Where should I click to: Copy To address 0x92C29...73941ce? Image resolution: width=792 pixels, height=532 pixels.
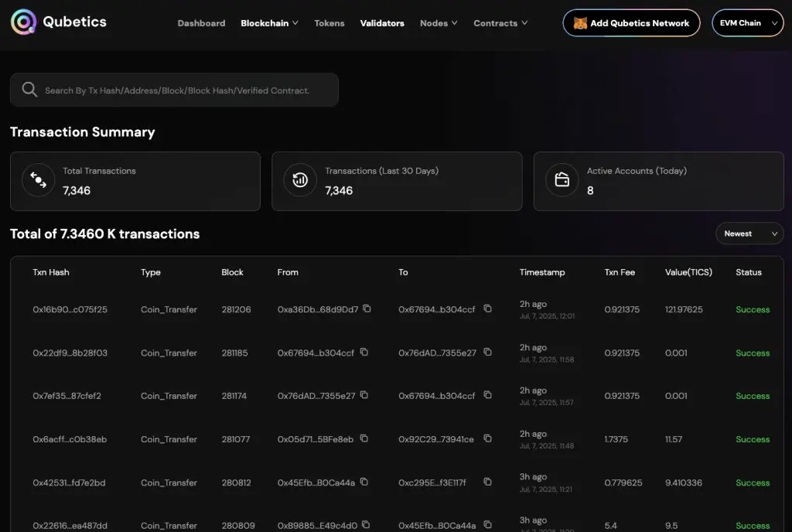coord(487,438)
